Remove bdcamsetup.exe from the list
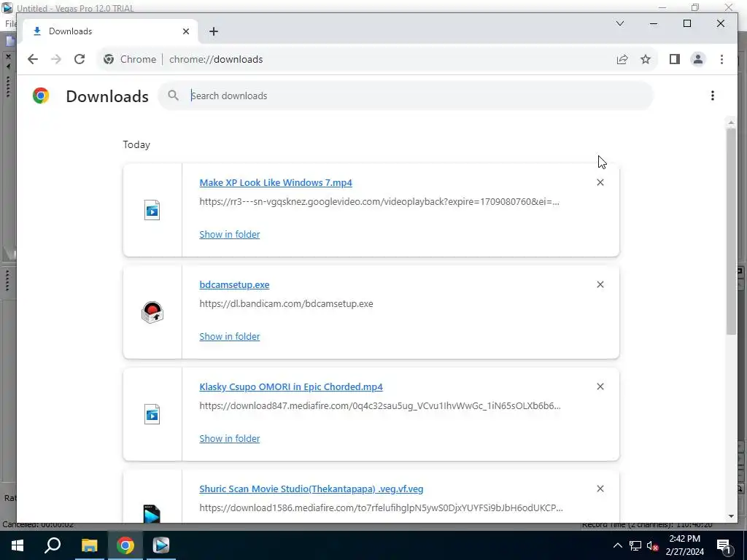The height and width of the screenshot is (560, 747). (x=600, y=284)
